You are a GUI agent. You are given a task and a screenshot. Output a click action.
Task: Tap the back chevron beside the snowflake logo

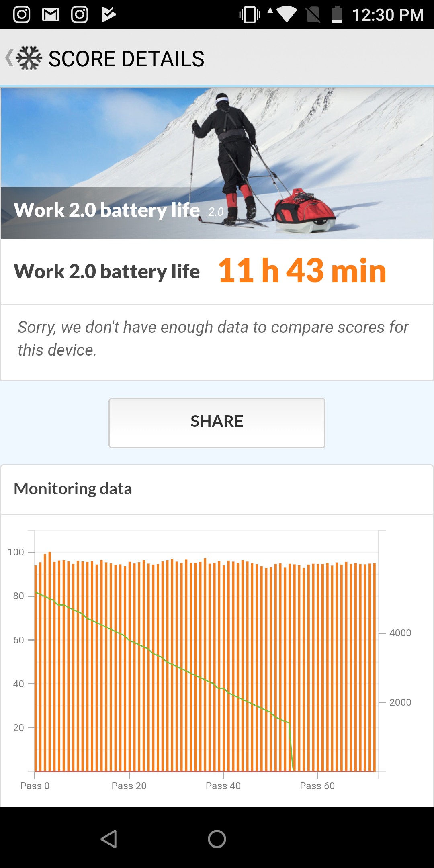click(x=9, y=58)
